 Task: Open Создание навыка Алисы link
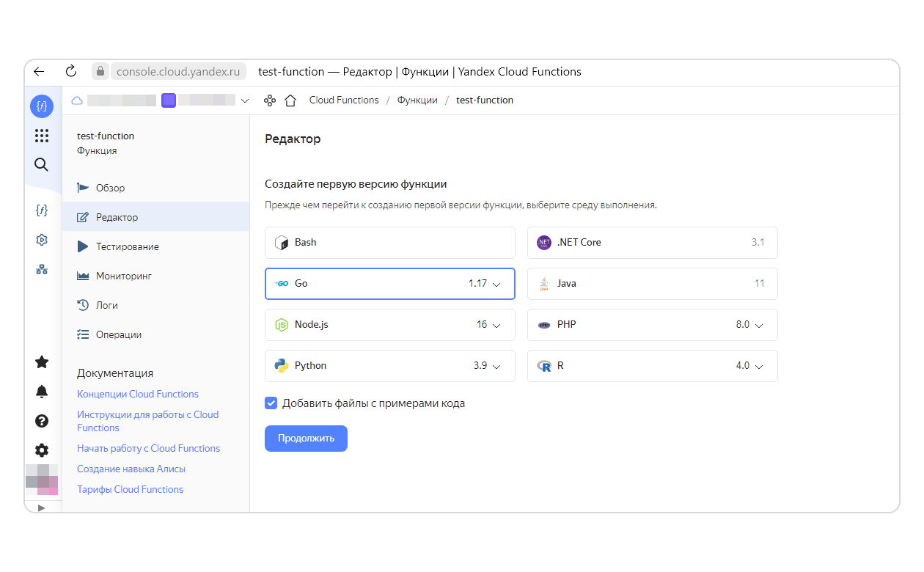click(x=131, y=469)
